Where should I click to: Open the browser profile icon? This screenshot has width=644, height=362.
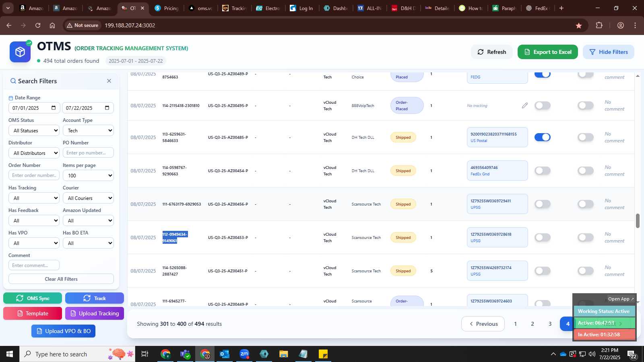(621, 25)
